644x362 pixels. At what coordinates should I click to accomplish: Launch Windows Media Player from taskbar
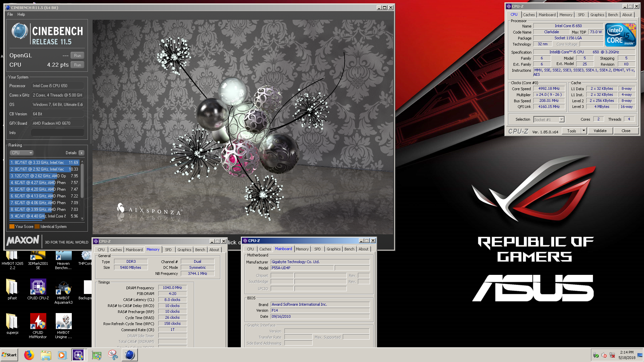pyautogui.click(x=62, y=355)
